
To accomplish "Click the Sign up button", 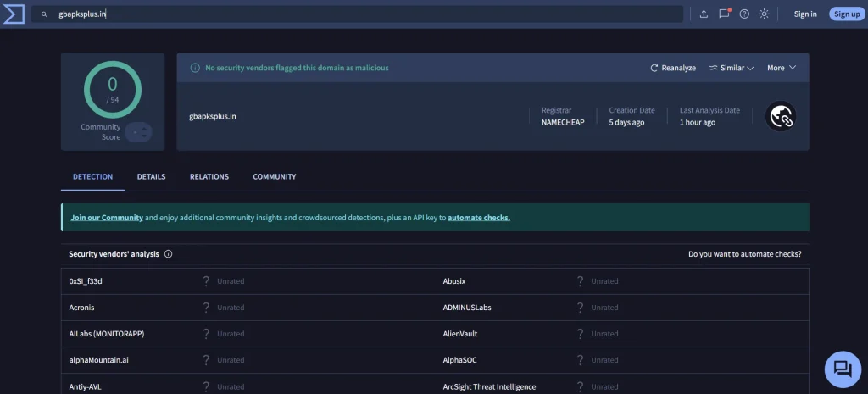I will click(847, 14).
